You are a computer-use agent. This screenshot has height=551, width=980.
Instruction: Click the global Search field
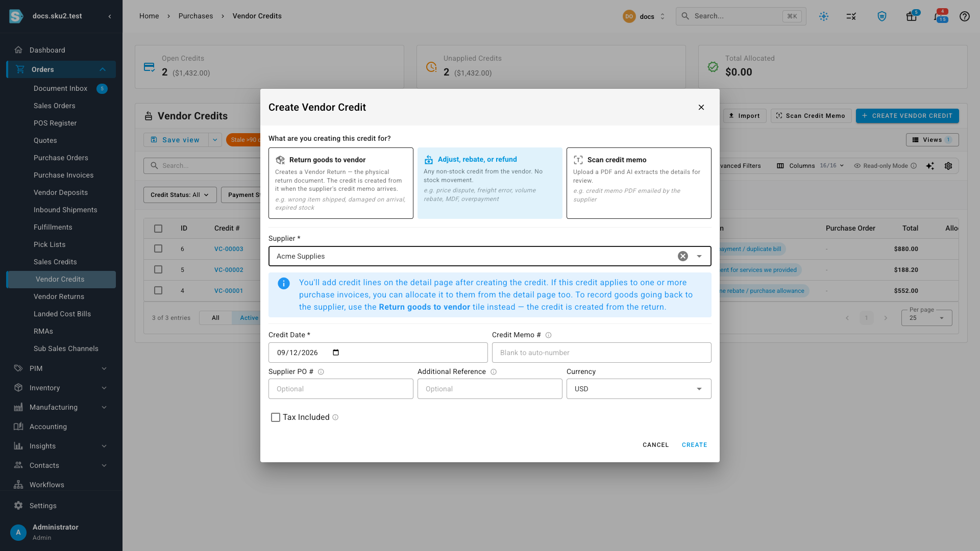(x=741, y=16)
